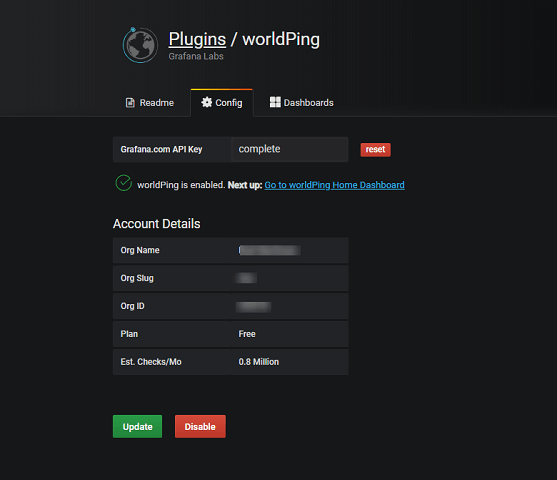Reset the Grafana.com API key
The width and height of the screenshot is (557, 480).
pos(375,150)
